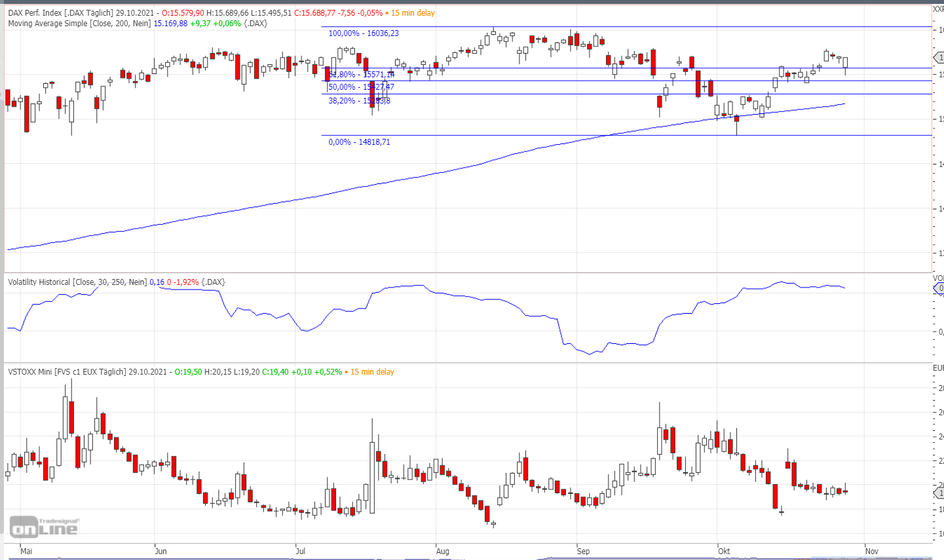Viewport: 944px width, 560px height.
Task: Click the Volatility Historical indicator label
Action: [x=78, y=282]
